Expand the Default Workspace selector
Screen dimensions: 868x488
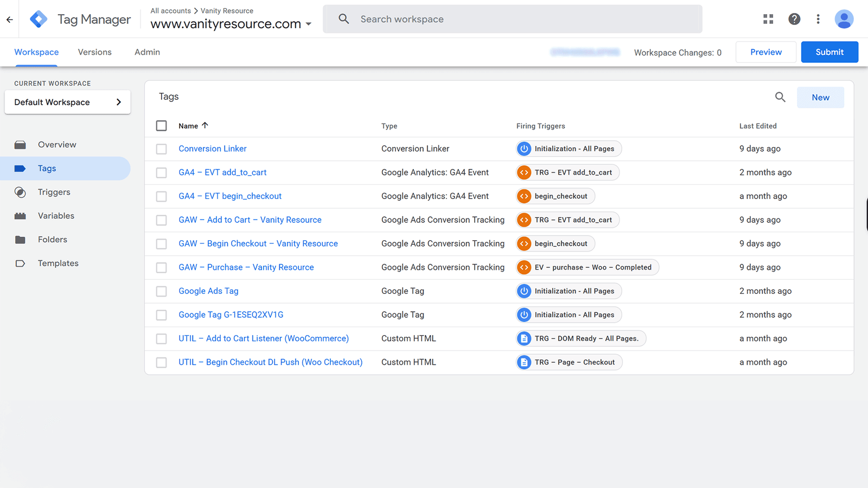(x=68, y=102)
